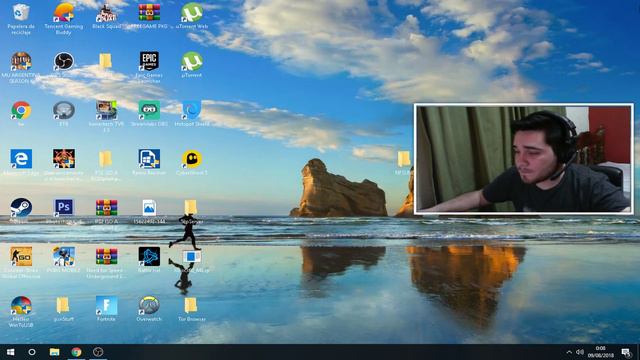Open the green uTorrent shortcut below uTorrent Web
The width and height of the screenshot is (640, 360).
192,61
